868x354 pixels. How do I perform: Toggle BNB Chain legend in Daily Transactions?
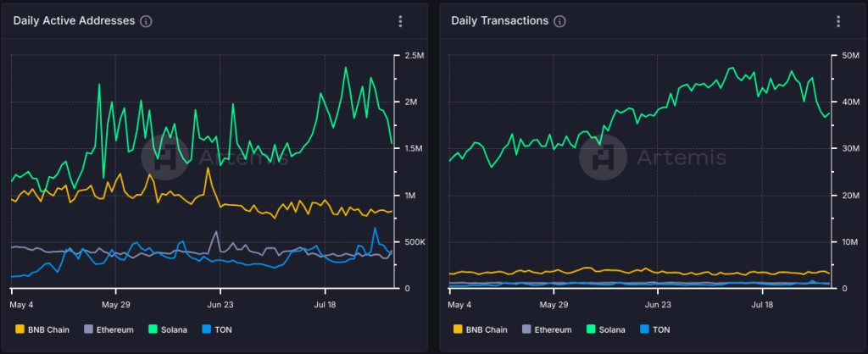click(x=480, y=329)
